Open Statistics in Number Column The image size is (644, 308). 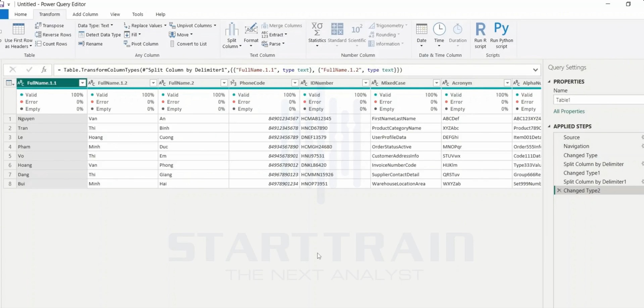317,35
